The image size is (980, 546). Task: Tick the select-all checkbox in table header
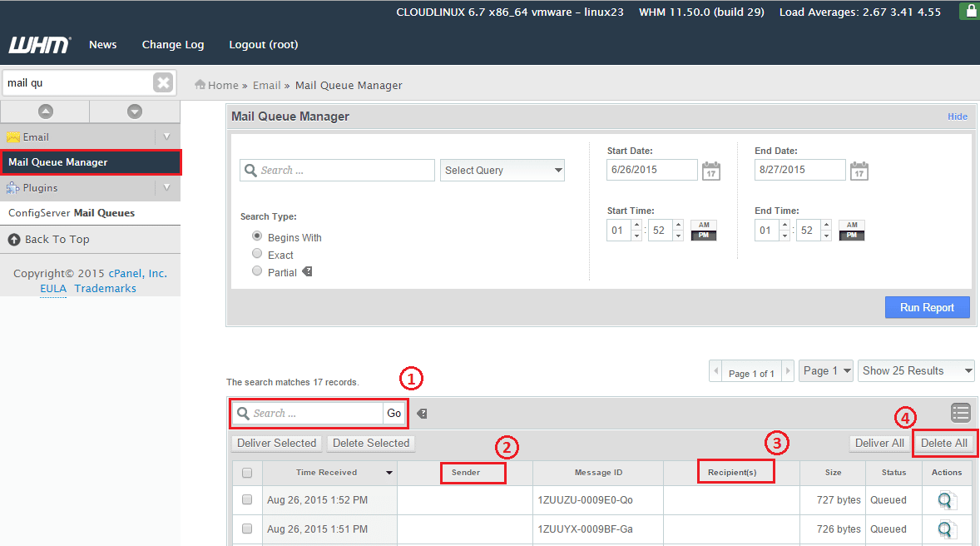[x=247, y=473]
